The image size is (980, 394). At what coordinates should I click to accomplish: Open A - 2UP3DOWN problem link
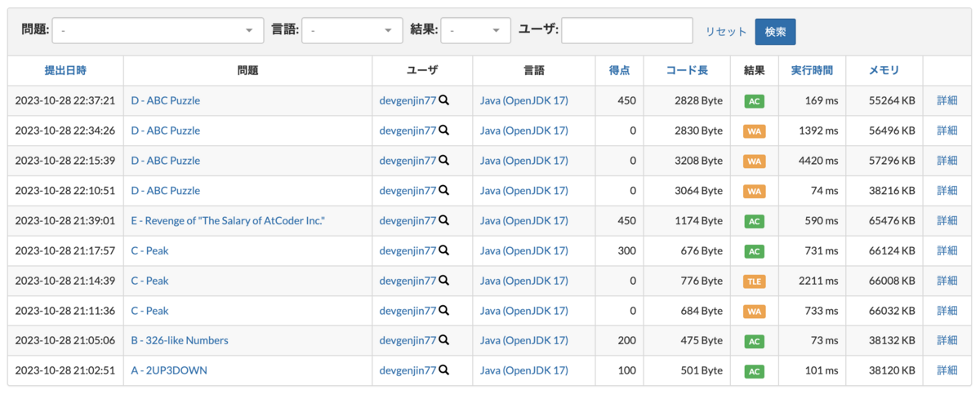click(x=169, y=370)
